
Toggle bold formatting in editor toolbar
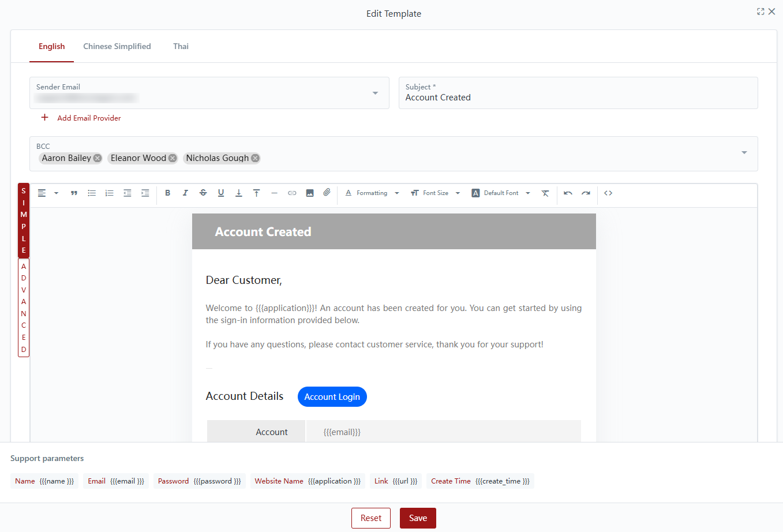[x=167, y=193]
